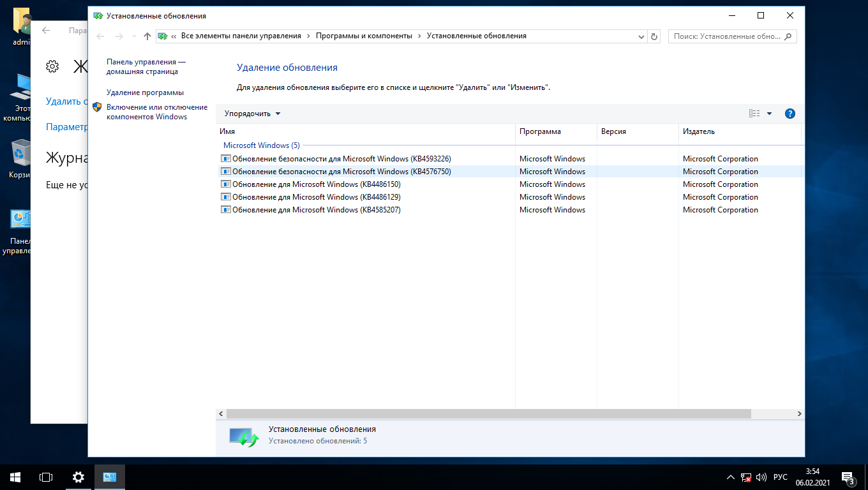
Task: Open the address bar history dropdown
Action: coord(641,37)
